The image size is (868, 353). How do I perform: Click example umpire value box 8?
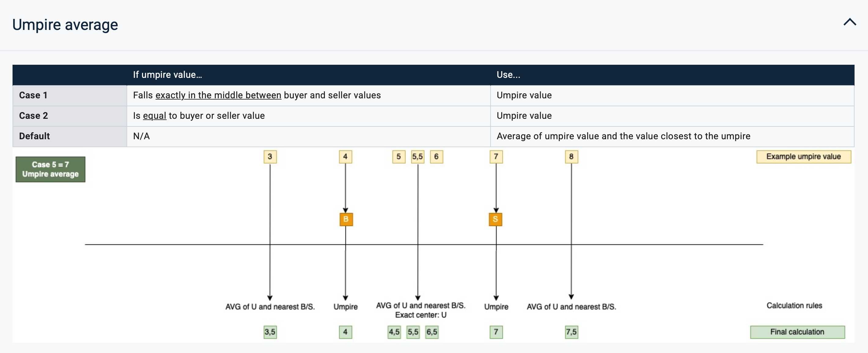coord(571,157)
